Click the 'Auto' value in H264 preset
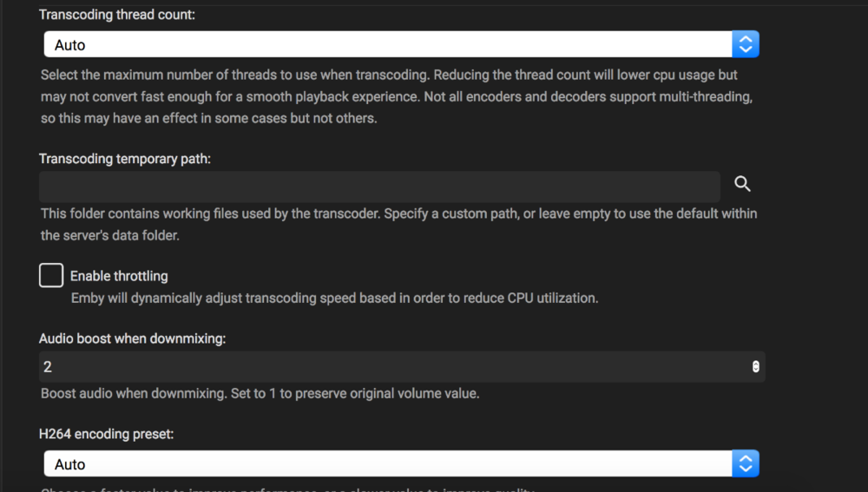 pos(70,464)
